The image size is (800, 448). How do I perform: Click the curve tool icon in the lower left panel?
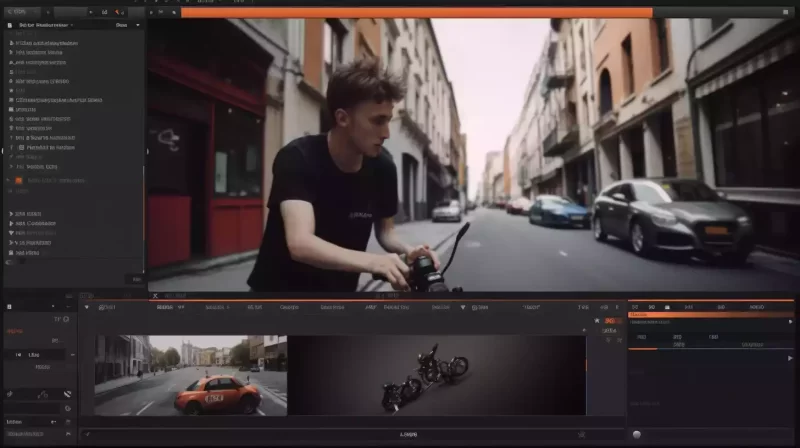[x=41, y=395]
